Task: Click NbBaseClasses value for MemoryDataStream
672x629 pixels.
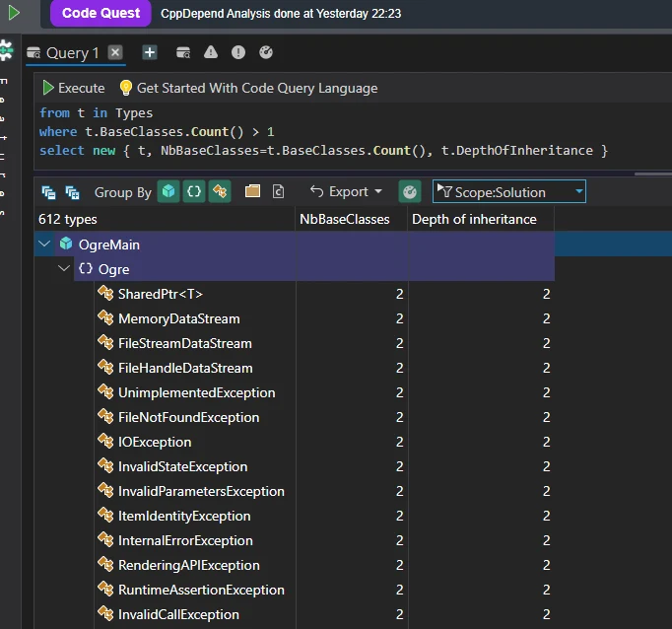Action: pos(399,318)
